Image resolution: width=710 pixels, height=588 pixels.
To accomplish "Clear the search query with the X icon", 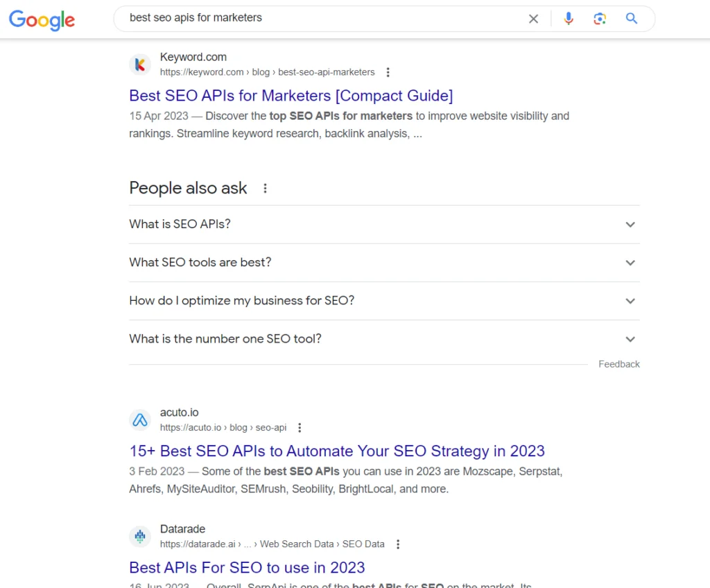I will 533,19.
